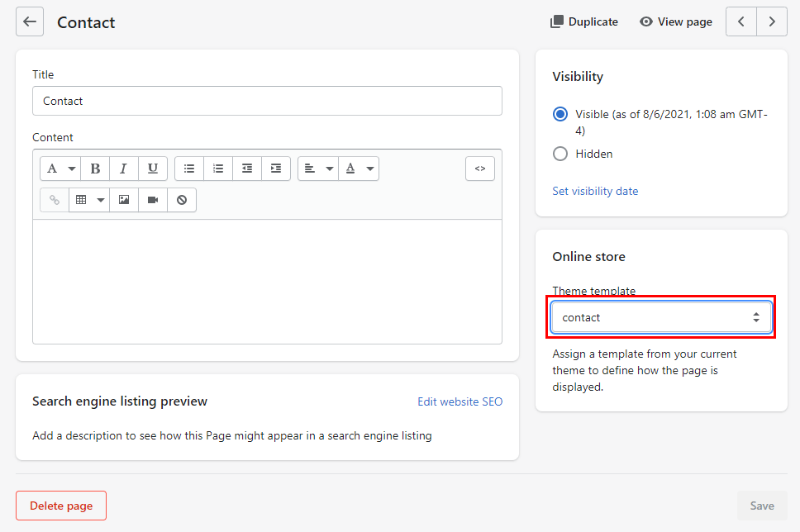Insert video into page content
This screenshot has width=800, height=532.
153,199
